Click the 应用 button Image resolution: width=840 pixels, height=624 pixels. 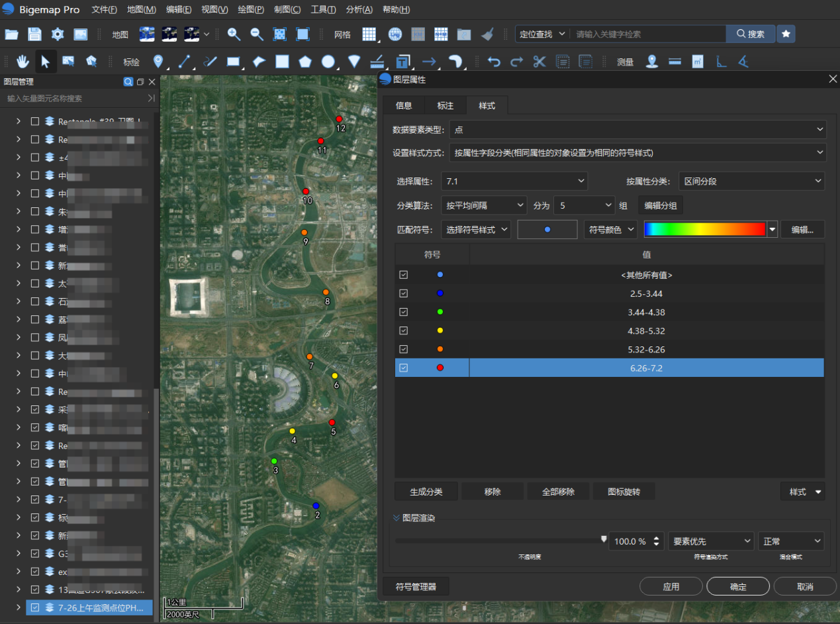(x=671, y=586)
